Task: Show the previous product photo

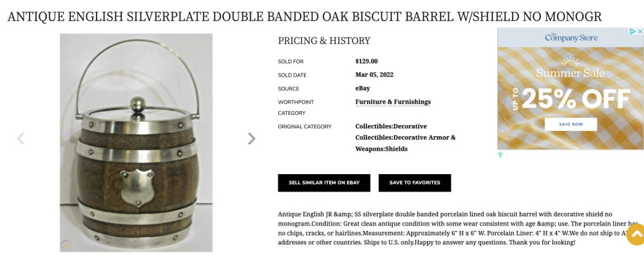Action: click(21, 139)
